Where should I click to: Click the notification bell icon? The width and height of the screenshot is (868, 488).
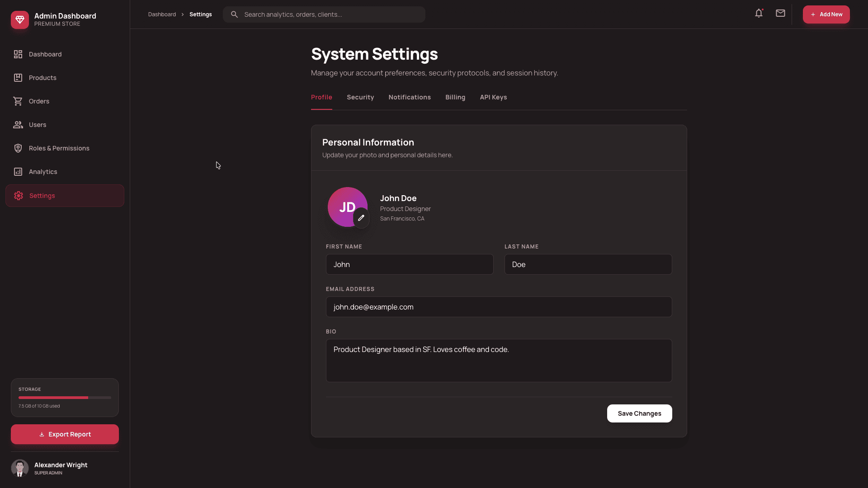click(758, 13)
